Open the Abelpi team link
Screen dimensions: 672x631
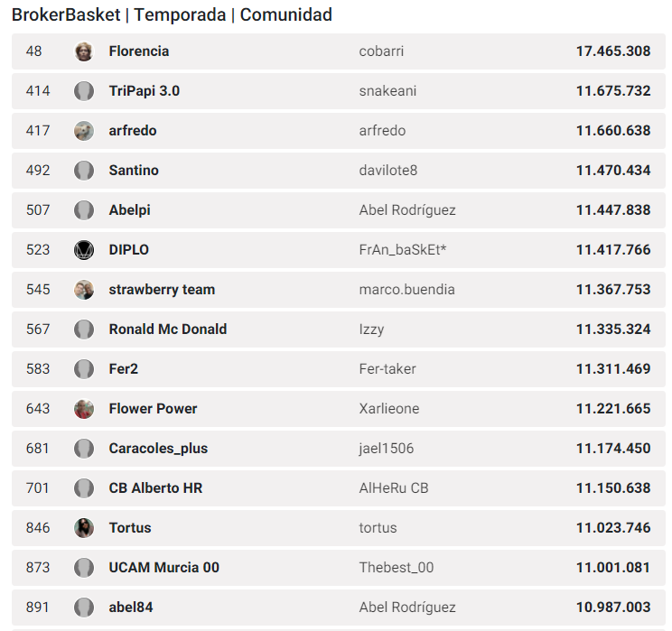click(x=129, y=210)
